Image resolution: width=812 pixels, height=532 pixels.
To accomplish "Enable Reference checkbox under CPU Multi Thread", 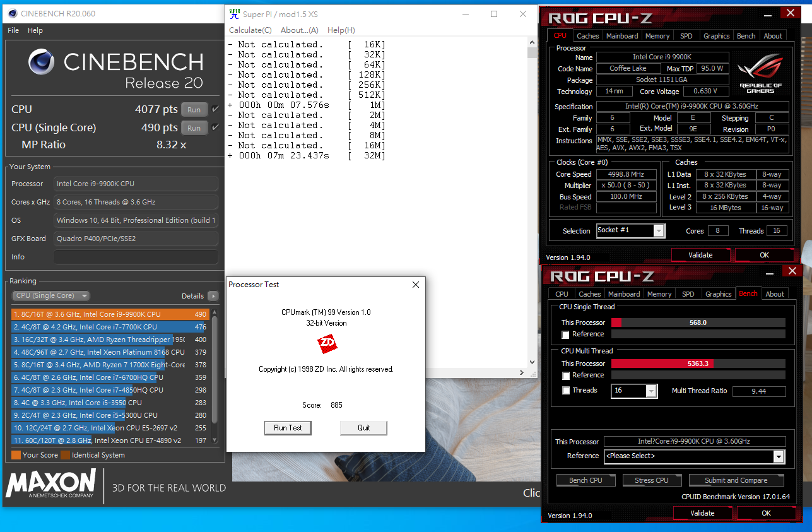I will point(565,375).
